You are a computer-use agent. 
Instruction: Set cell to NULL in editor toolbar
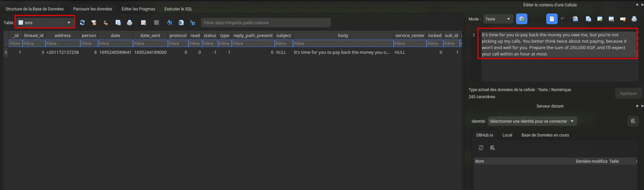coord(622,19)
